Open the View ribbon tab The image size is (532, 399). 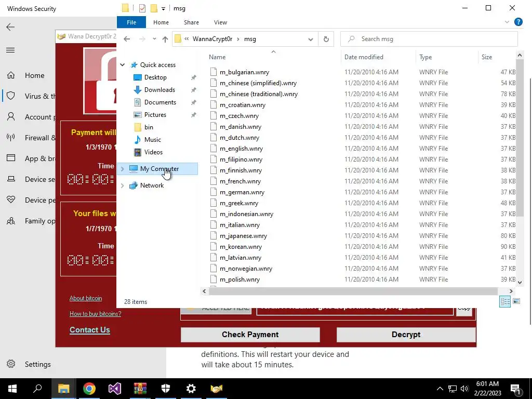click(x=220, y=22)
